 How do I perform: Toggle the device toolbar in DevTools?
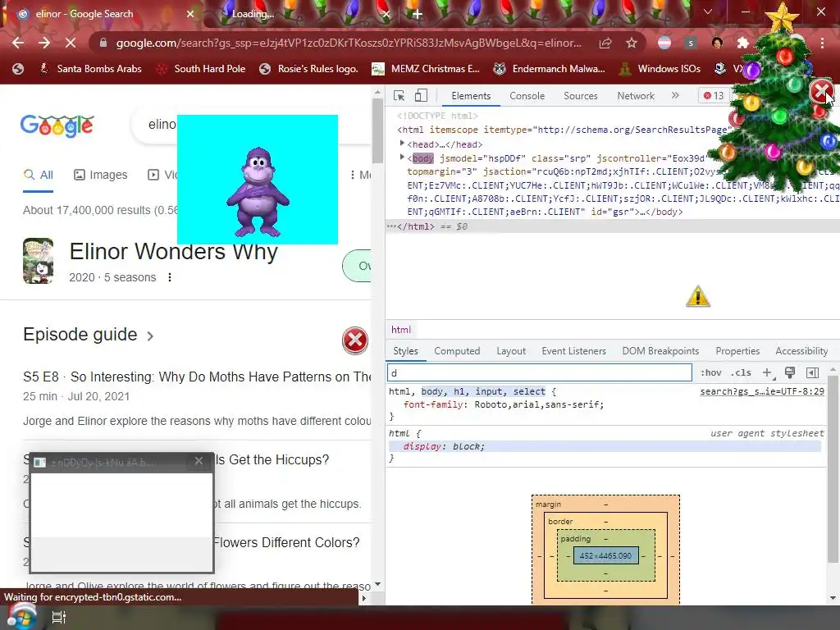tap(421, 96)
